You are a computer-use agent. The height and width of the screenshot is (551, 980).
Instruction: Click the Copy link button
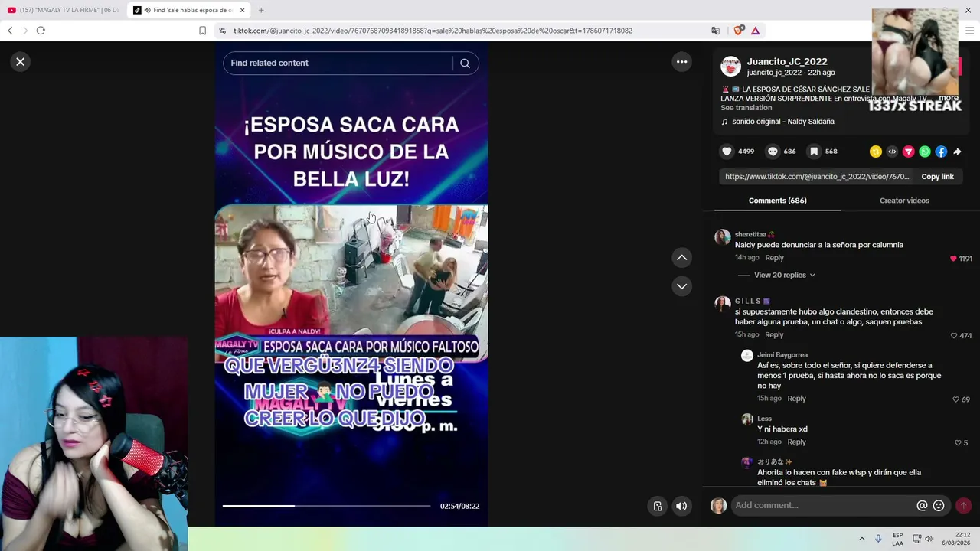[937, 177]
